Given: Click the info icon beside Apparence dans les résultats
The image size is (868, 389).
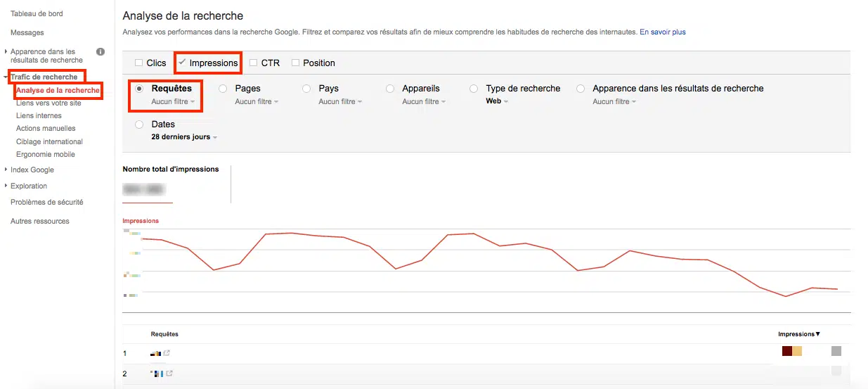Looking at the screenshot, I should pos(101,51).
